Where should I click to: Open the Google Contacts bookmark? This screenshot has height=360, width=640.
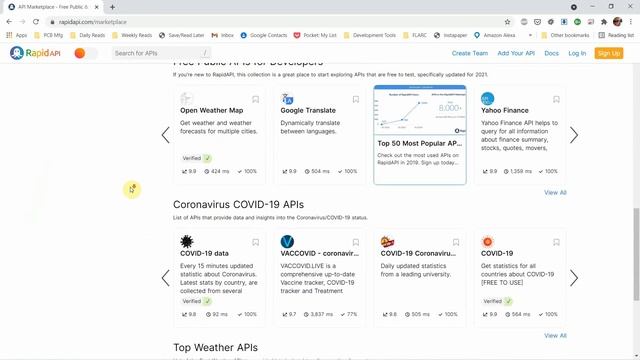tap(264, 35)
